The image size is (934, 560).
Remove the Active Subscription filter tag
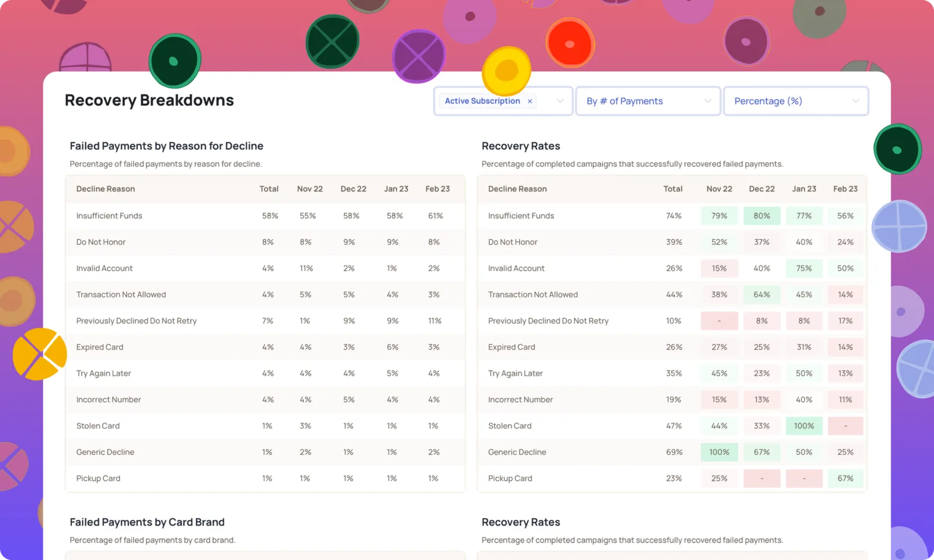pos(530,101)
